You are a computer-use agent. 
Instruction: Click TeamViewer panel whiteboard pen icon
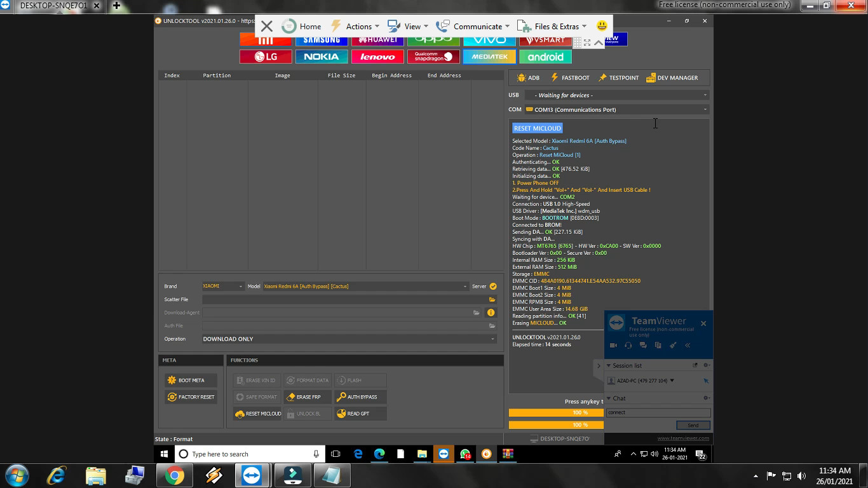click(x=673, y=345)
